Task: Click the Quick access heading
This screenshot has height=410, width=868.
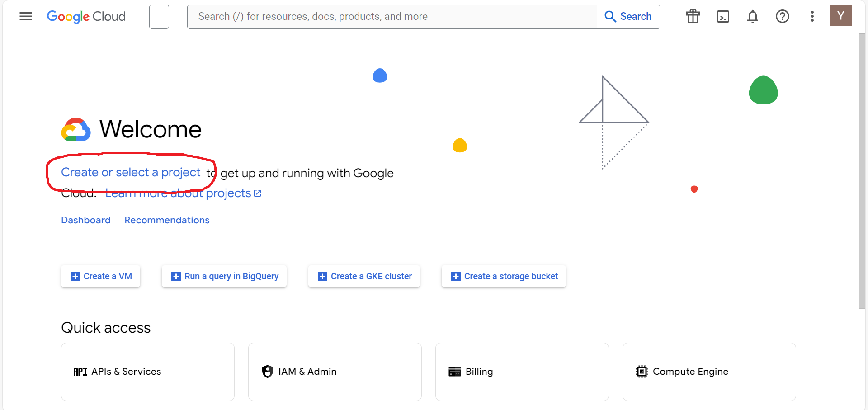Action: click(x=106, y=328)
